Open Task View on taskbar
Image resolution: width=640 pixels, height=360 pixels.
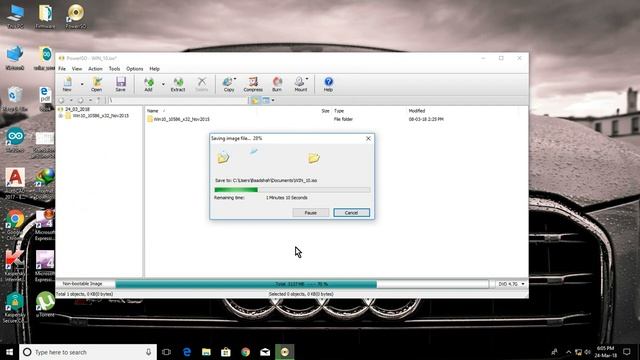[167, 352]
